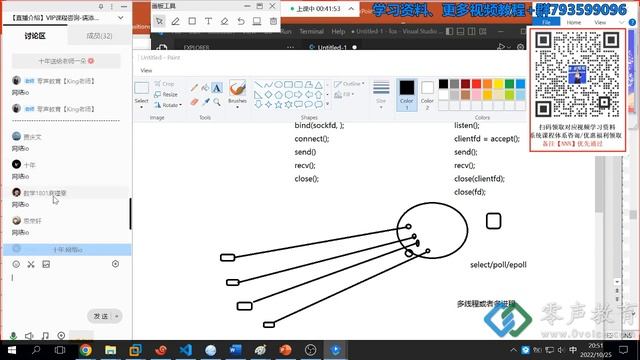The height and width of the screenshot is (360, 640).
Task: Pick the Eraser tool in Paint Tools
Action: coord(194,102)
